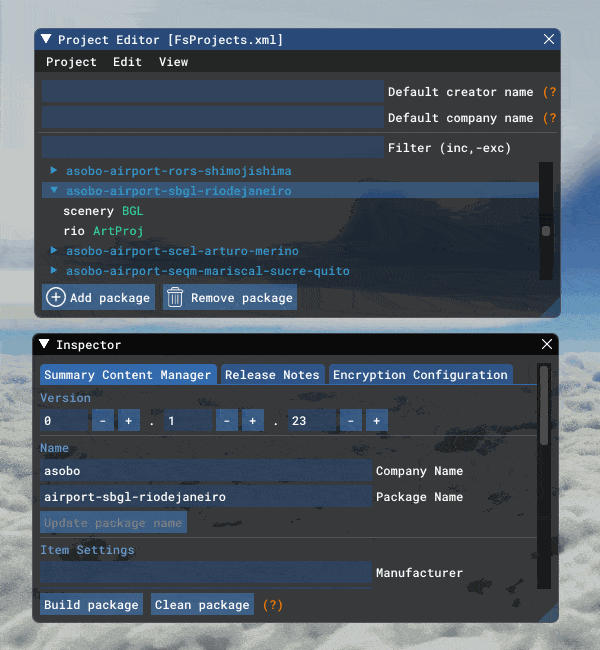The width and height of the screenshot is (600, 650).
Task: Grab Inspector window resize grip corner
Action: pos(551,614)
